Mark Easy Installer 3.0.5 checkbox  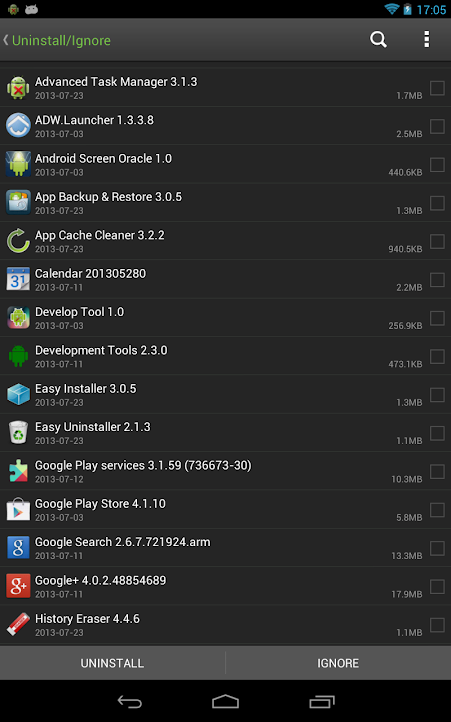click(437, 395)
